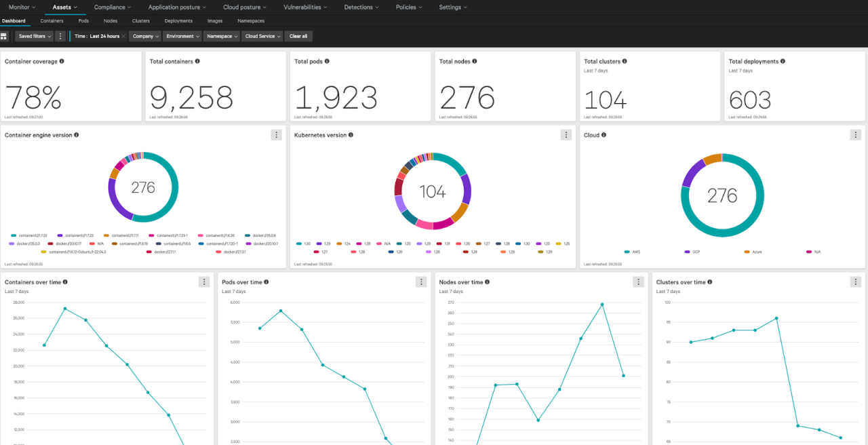Viewport: 868px width, 445px height.
Task: Open the Cloud Service filter dropdown
Action: pos(262,36)
